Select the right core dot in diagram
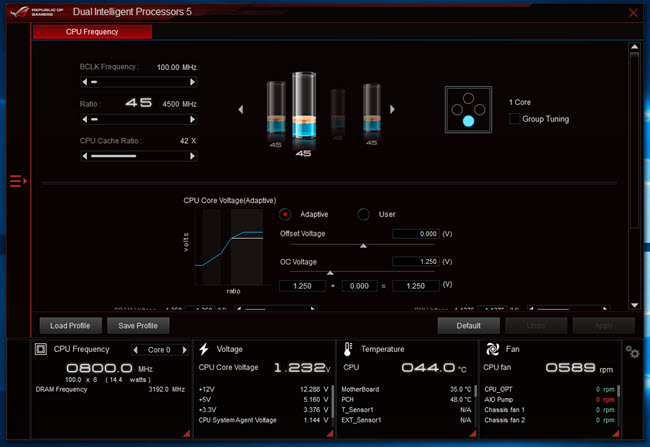Image resolution: width=650 pixels, height=447 pixels. (480, 109)
